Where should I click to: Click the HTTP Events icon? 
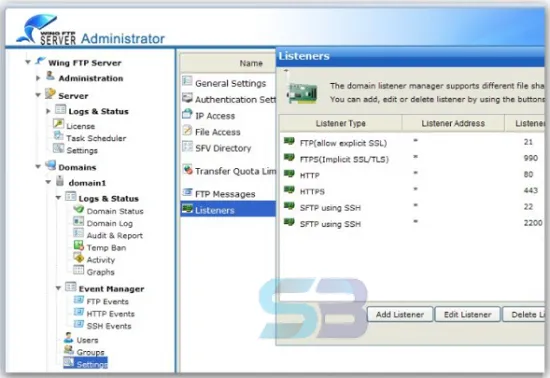pyautogui.click(x=79, y=312)
